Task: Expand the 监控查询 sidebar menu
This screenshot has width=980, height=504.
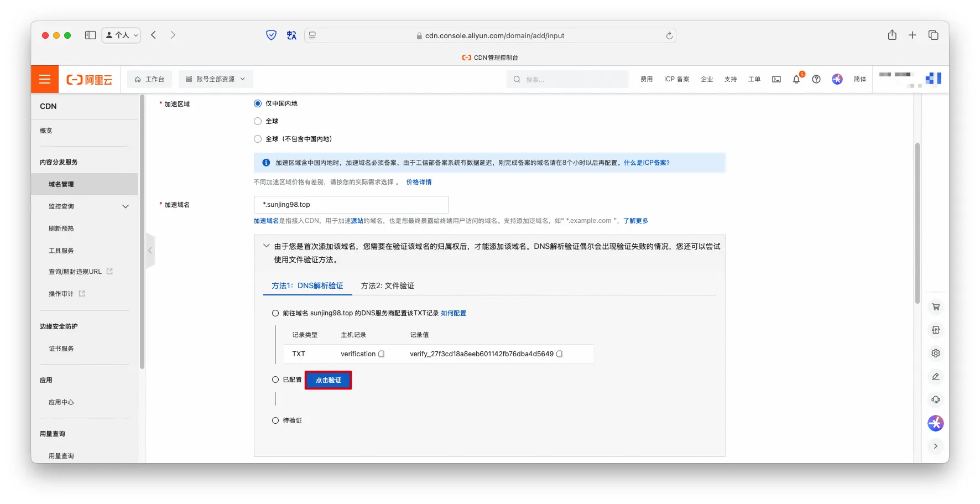Action: point(126,206)
